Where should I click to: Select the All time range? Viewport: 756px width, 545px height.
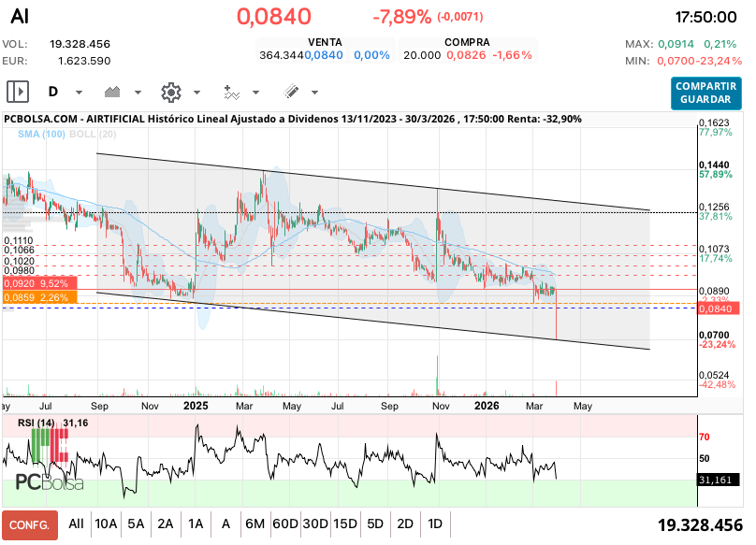[76, 524]
